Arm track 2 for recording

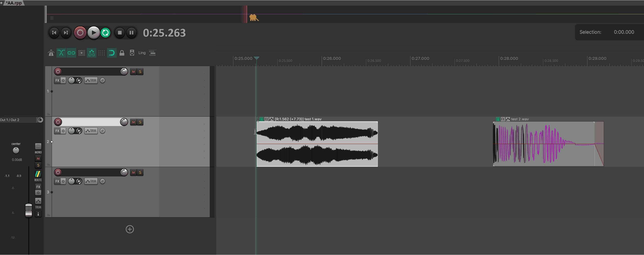58,122
